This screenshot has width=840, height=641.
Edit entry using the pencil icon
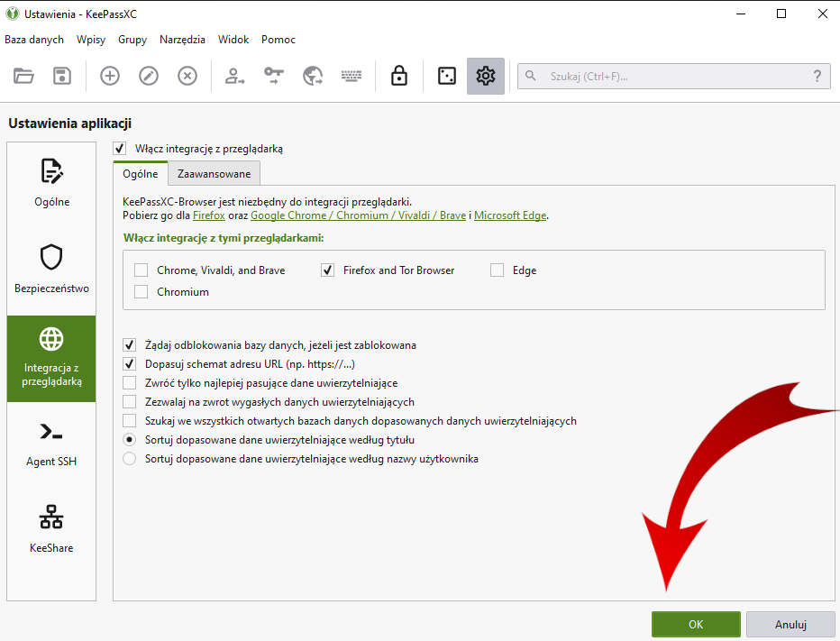149,76
